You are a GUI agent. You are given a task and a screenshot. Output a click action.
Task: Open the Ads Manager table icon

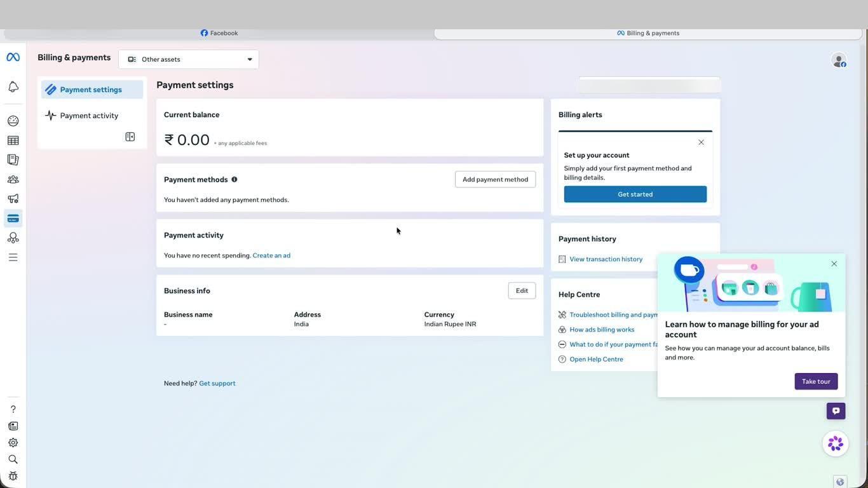point(13,140)
